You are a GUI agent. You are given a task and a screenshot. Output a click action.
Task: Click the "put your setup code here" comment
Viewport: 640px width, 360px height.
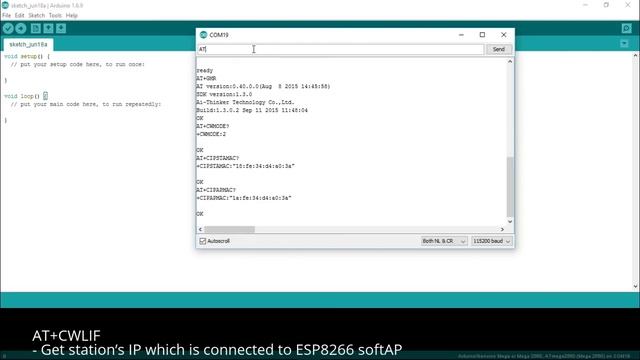pyautogui.click(x=78, y=64)
